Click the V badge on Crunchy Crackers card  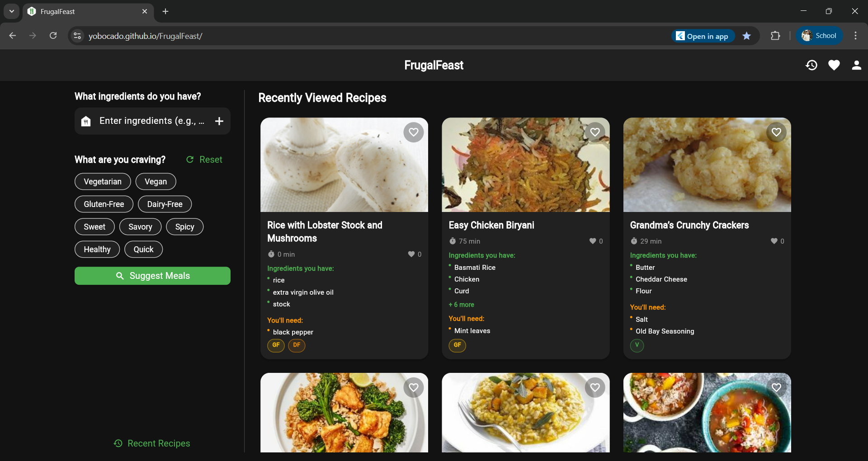point(637,345)
